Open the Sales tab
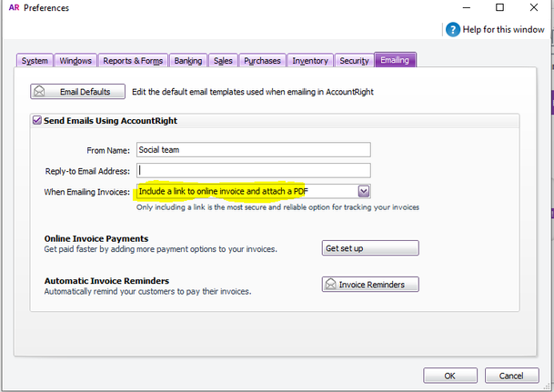Screen dimensions: 554x392 point(223,61)
